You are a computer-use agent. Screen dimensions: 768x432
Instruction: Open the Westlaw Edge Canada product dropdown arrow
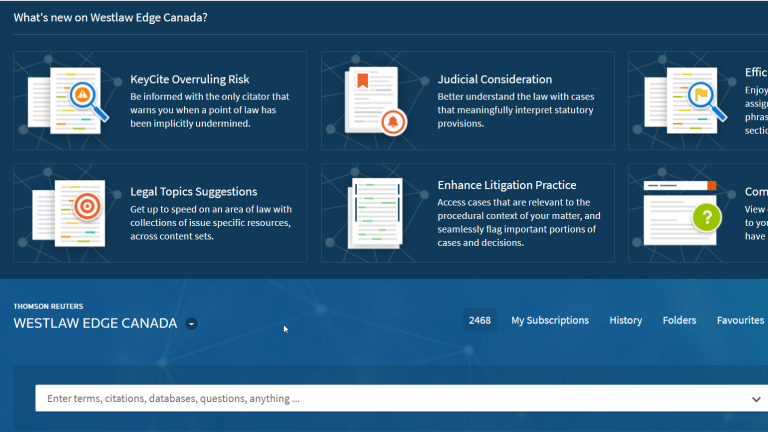(192, 324)
